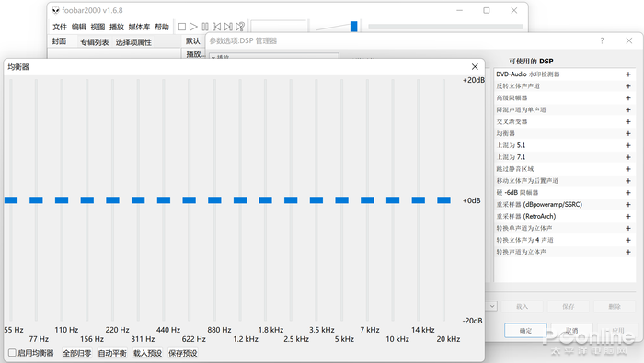Add the 上混为 5.1 DSP via its plus icon
This screenshot has height=363, width=644.
(x=628, y=145)
